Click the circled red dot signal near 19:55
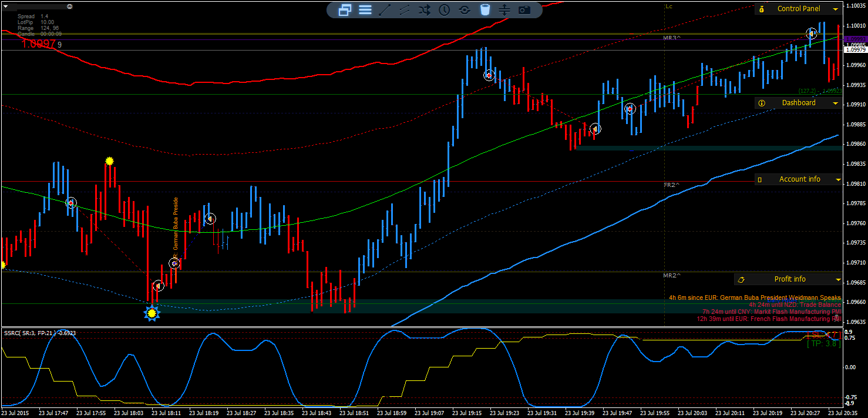Viewport: 868px width, 418px height. coord(630,109)
